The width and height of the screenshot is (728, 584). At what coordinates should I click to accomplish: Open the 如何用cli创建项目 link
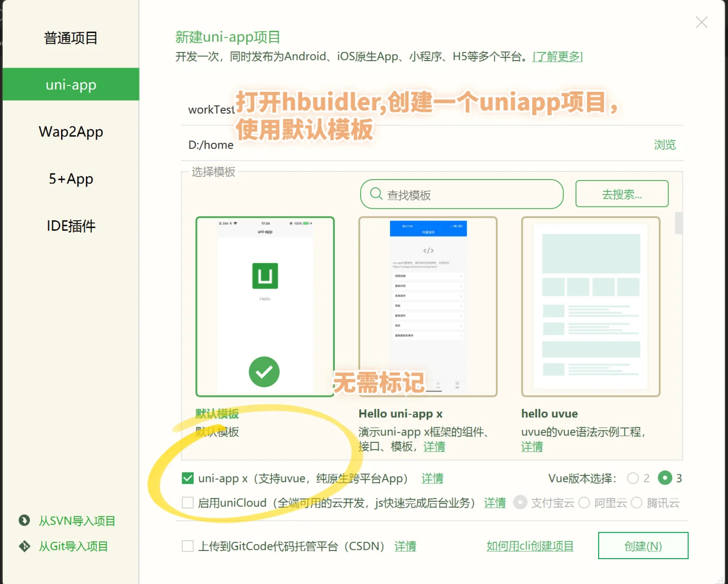[530, 546]
